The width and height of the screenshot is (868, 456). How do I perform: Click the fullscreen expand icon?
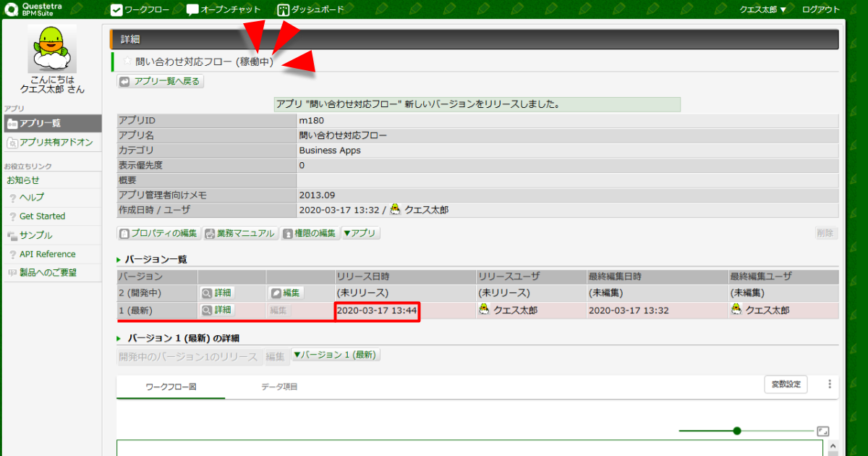click(823, 431)
